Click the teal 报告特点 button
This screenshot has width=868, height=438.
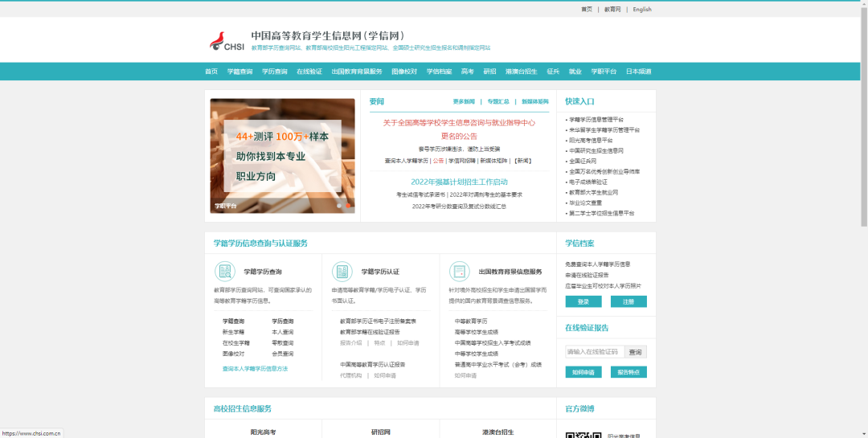(628, 372)
